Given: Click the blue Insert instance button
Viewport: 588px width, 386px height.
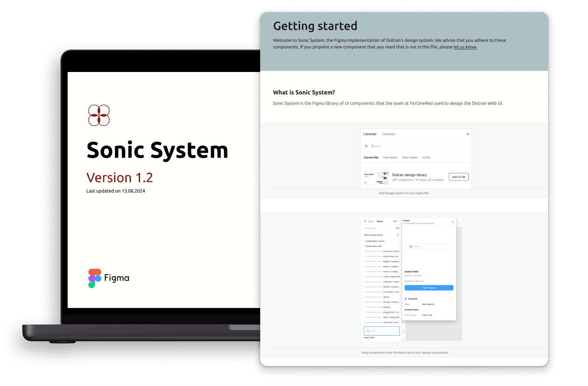Looking at the screenshot, I should [x=429, y=288].
